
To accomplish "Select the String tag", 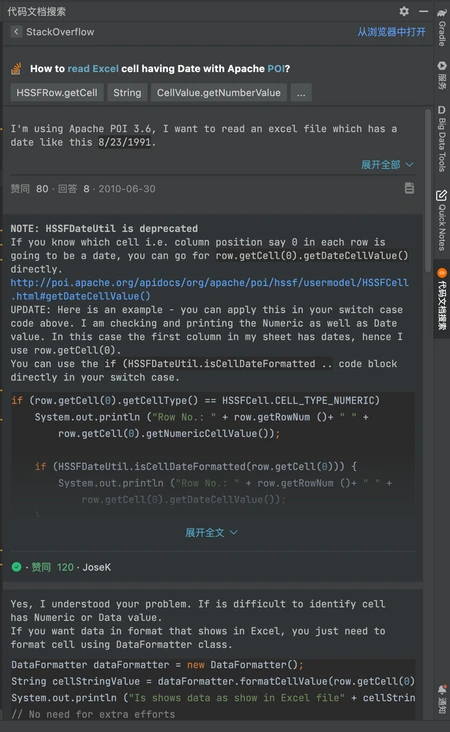I will (127, 92).
